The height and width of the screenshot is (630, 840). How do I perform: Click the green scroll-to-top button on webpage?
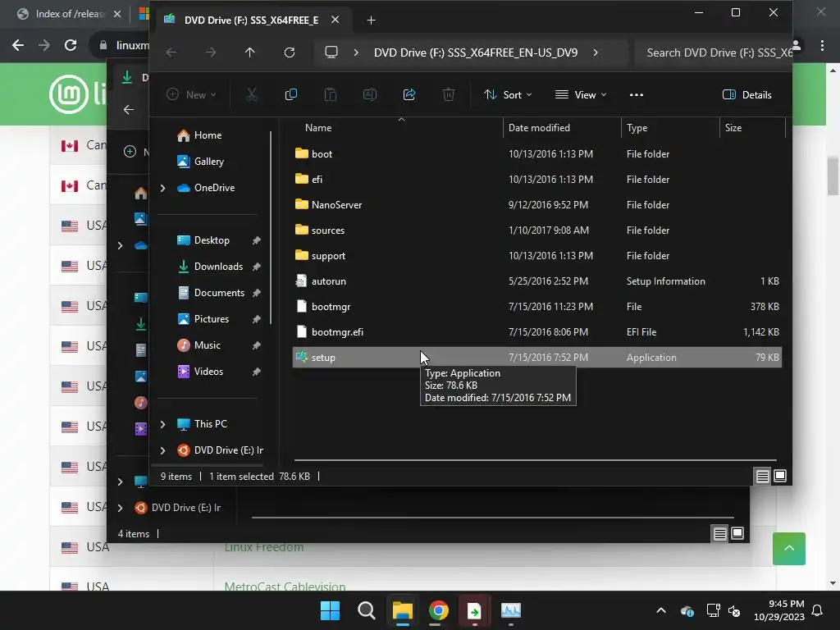788,549
